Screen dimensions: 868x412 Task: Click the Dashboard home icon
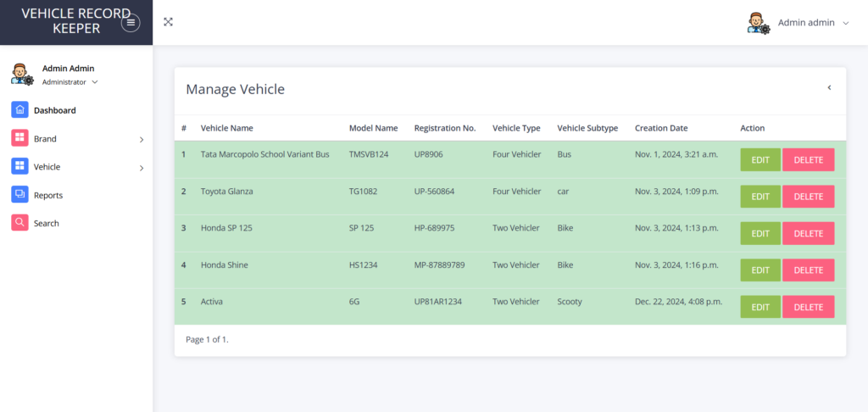[20, 109]
